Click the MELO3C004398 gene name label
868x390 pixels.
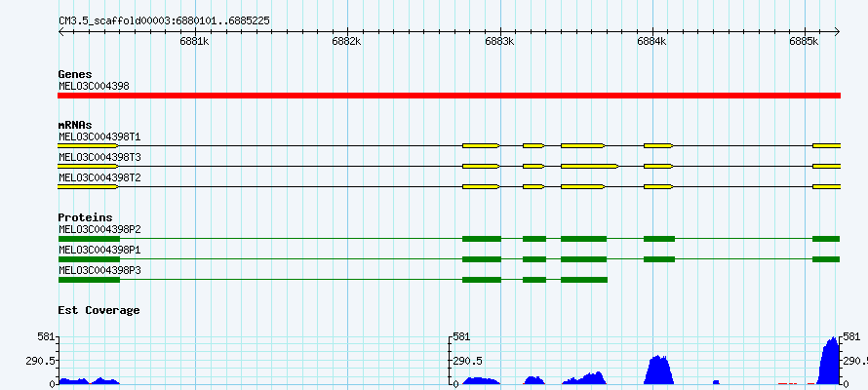point(94,87)
